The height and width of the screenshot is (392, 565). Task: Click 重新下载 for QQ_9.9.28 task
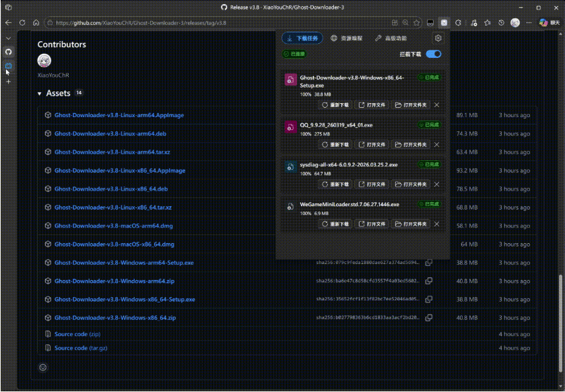click(x=335, y=145)
